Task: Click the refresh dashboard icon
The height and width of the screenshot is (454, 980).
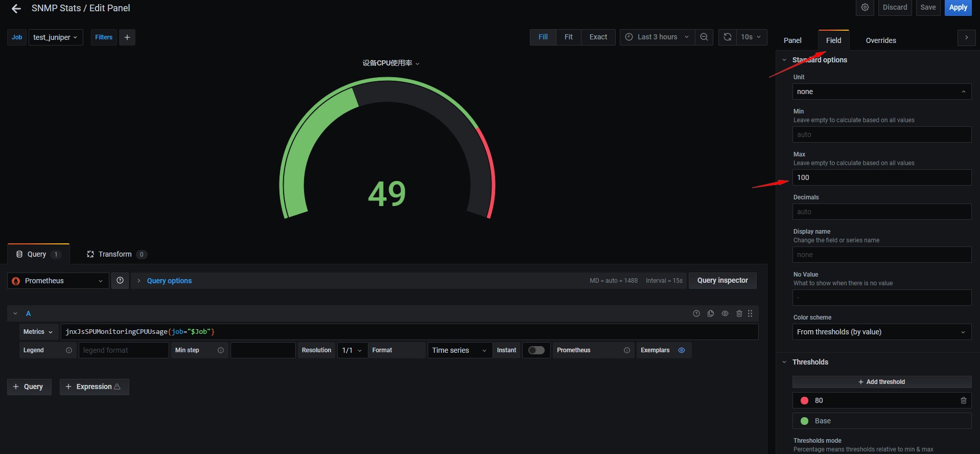Action: (728, 37)
